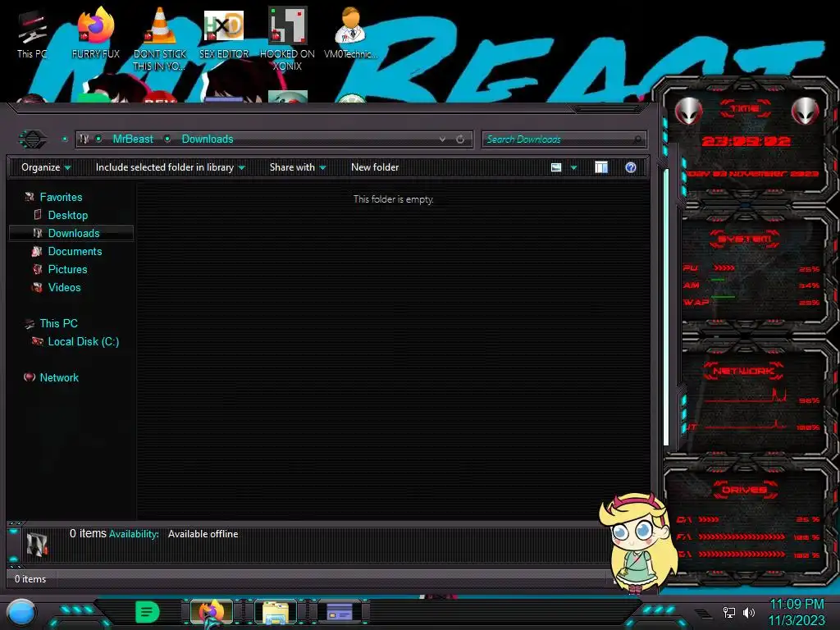Open the green notes app in taskbar
The image size is (840, 630).
pyautogui.click(x=148, y=612)
